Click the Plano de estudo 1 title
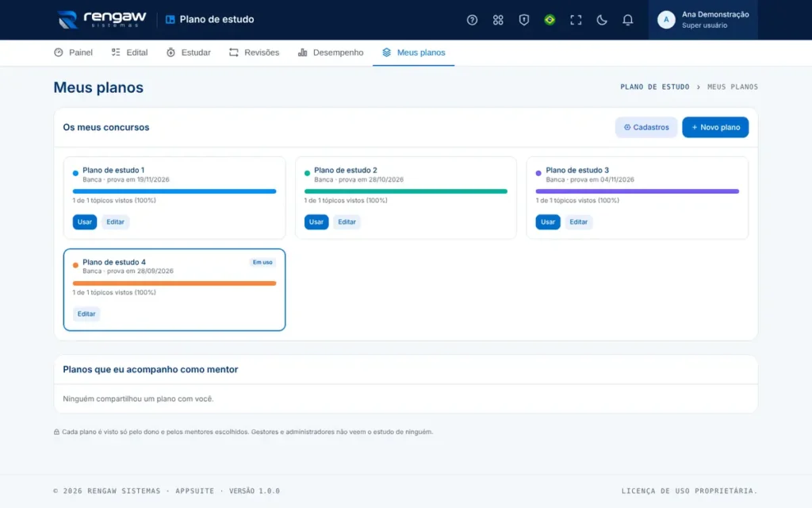The height and width of the screenshot is (508, 812). point(113,170)
